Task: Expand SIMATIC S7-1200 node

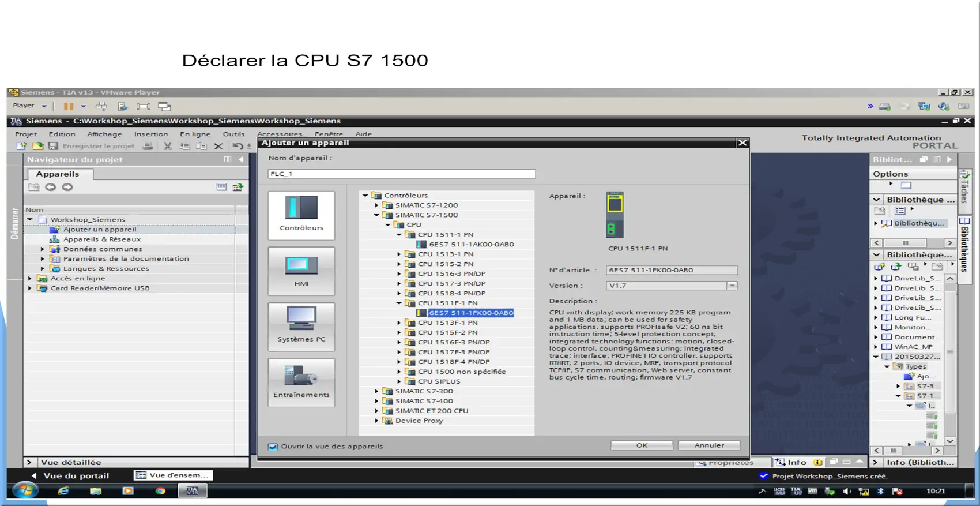Action: pyautogui.click(x=376, y=205)
